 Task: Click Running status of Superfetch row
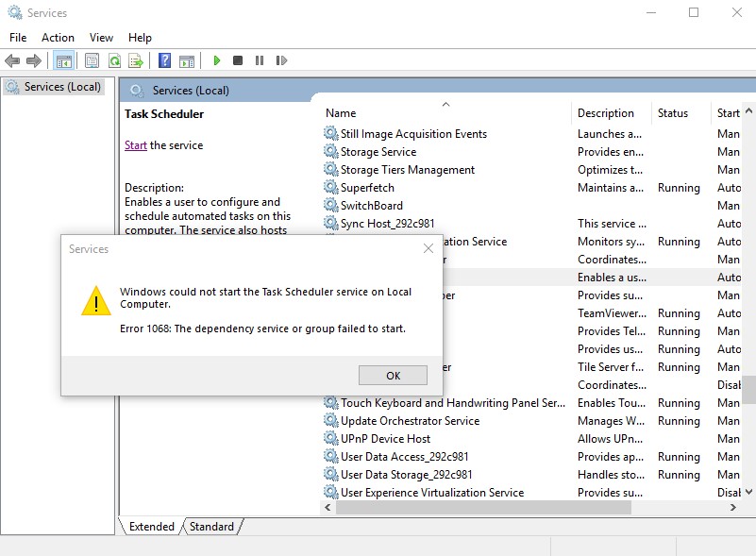[679, 188]
